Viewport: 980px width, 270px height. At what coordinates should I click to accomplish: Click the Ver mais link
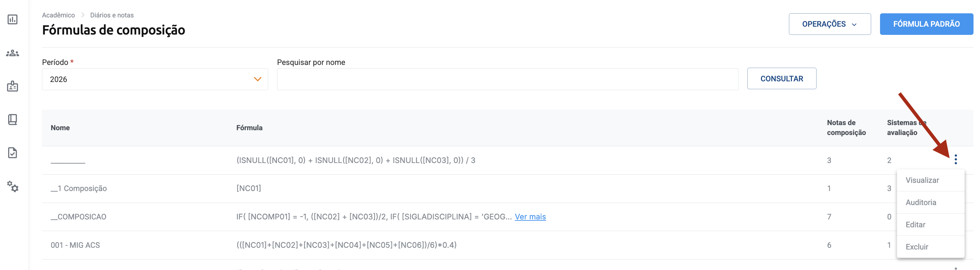(530, 217)
